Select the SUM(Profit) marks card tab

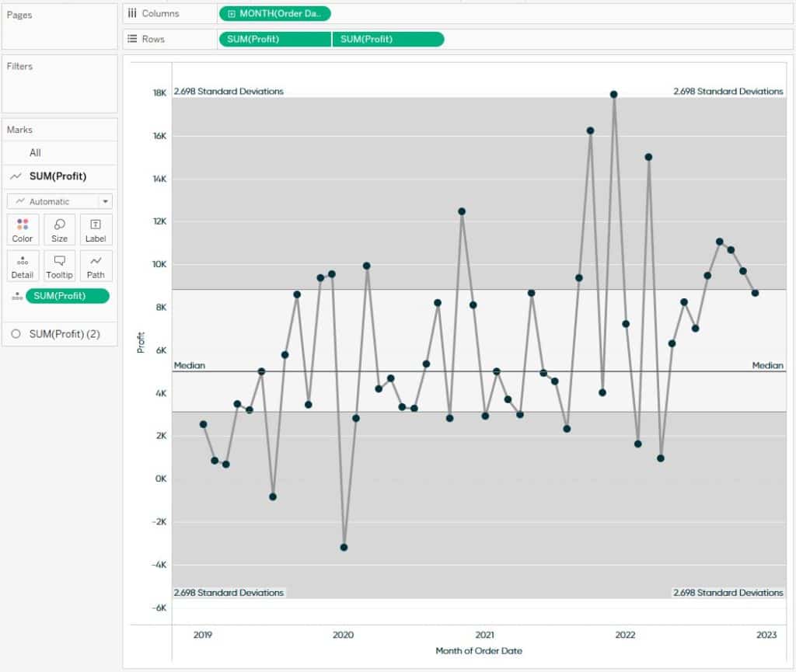[58, 176]
